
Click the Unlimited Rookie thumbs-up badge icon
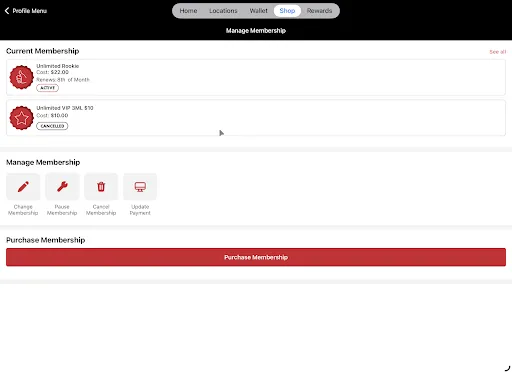click(x=21, y=77)
